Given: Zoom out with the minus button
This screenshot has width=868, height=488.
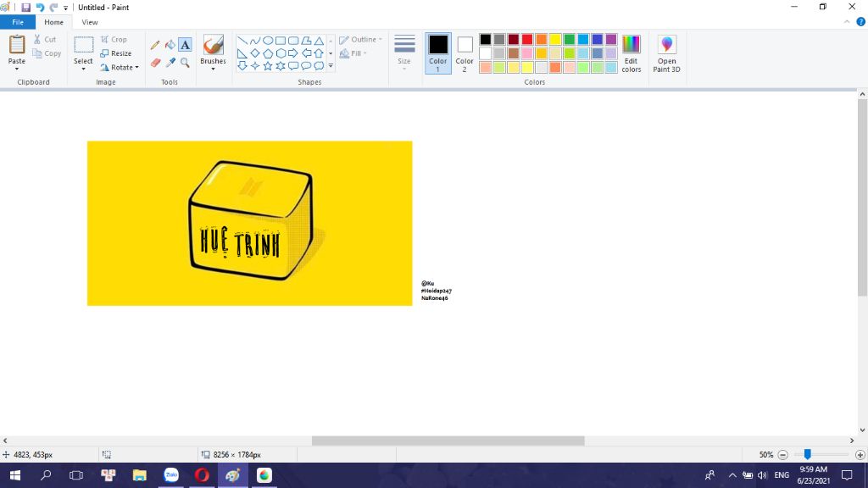Looking at the screenshot, I should [782, 455].
